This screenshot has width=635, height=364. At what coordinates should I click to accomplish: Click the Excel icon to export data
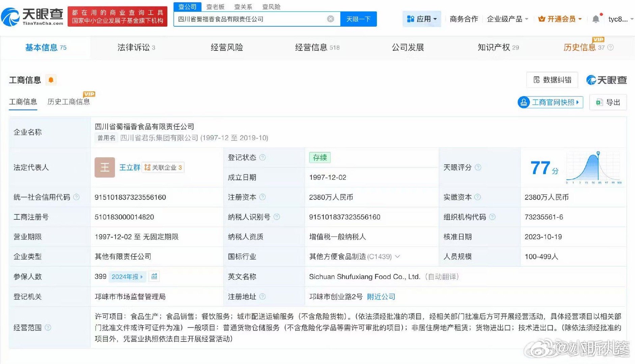tap(600, 102)
